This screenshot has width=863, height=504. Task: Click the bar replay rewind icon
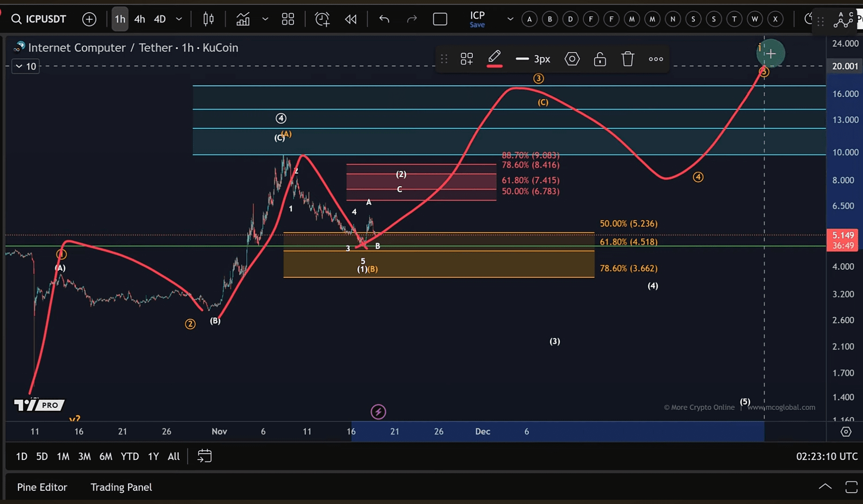pos(351,19)
